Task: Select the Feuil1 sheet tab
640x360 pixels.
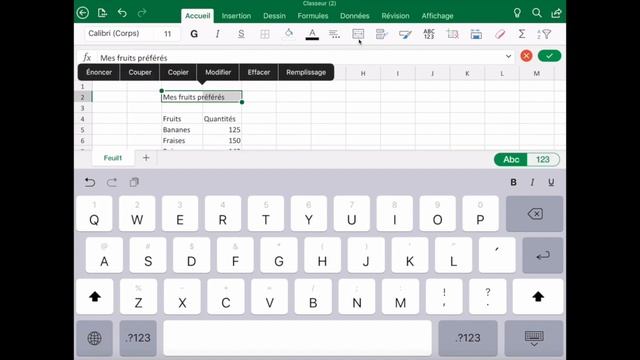Action: pos(113,158)
